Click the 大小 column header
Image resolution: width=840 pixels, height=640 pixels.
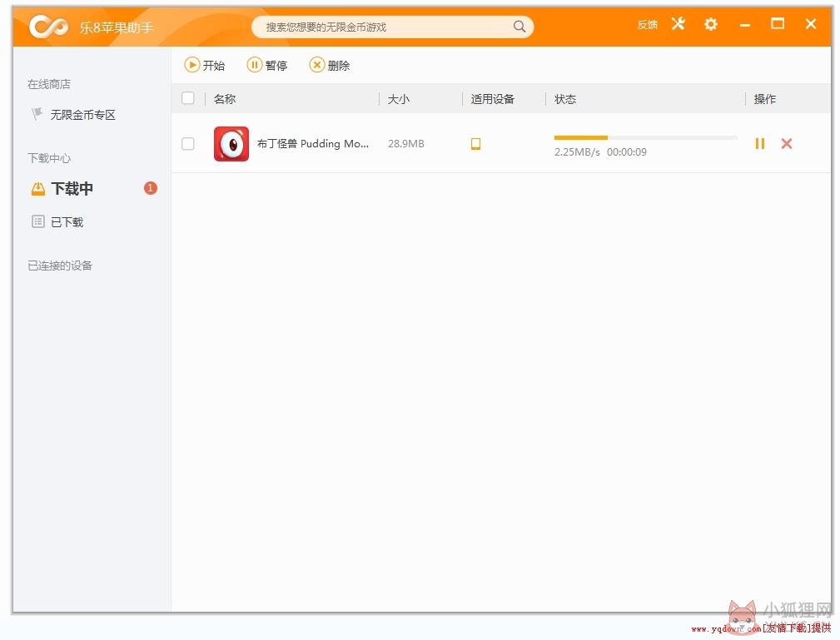(399, 99)
